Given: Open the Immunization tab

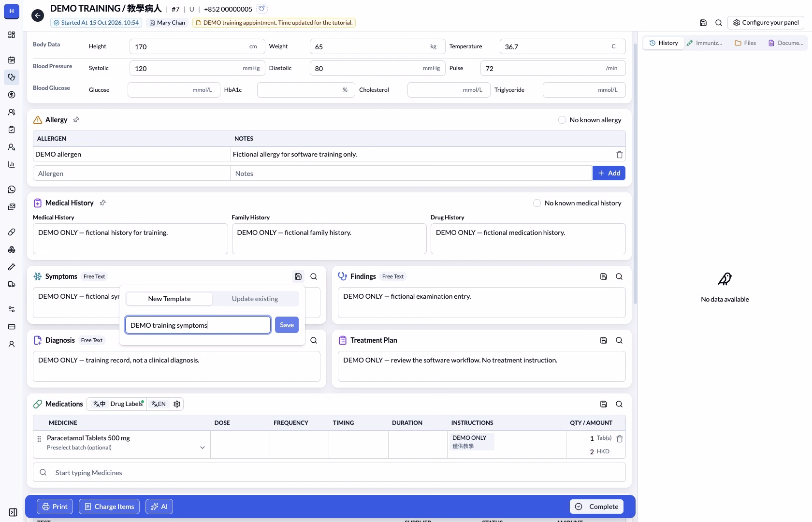Looking at the screenshot, I should (704, 43).
